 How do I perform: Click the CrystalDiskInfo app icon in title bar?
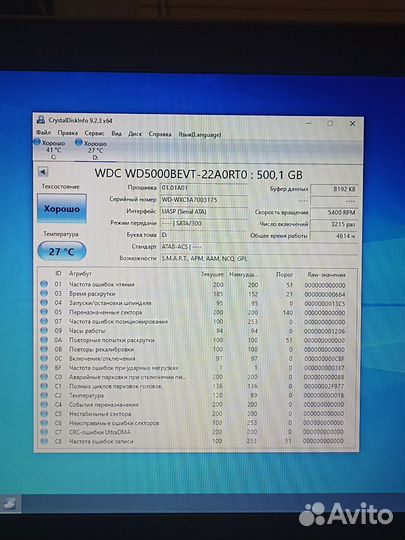(41, 120)
